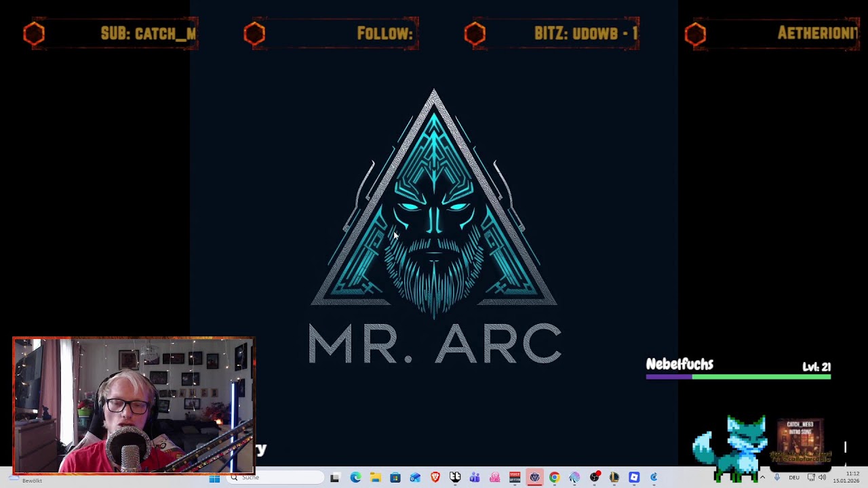Click the SUB: CATCH_M label
The image size is (868, 488).
click(149, 33)
